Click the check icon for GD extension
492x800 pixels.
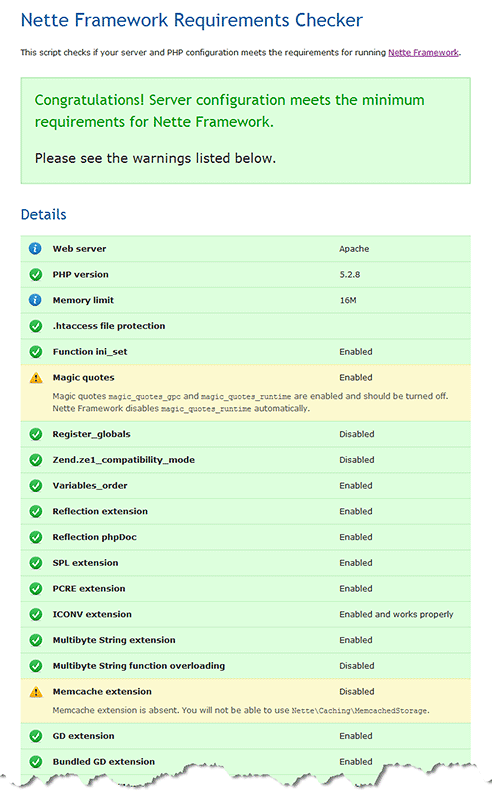35,736
